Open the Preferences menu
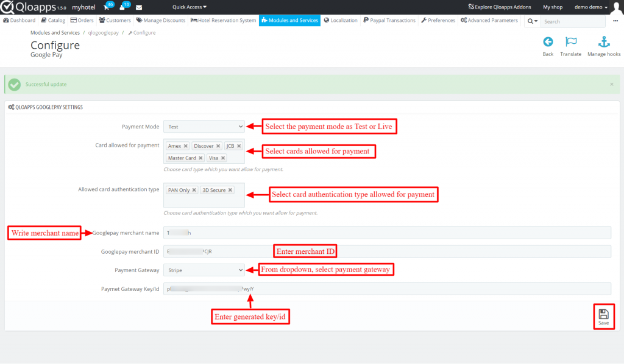 coord(438,20)
